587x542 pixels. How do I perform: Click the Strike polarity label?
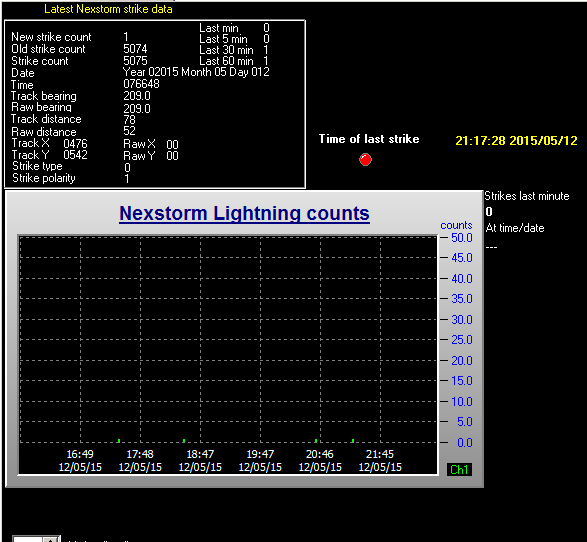pos(44,178)
